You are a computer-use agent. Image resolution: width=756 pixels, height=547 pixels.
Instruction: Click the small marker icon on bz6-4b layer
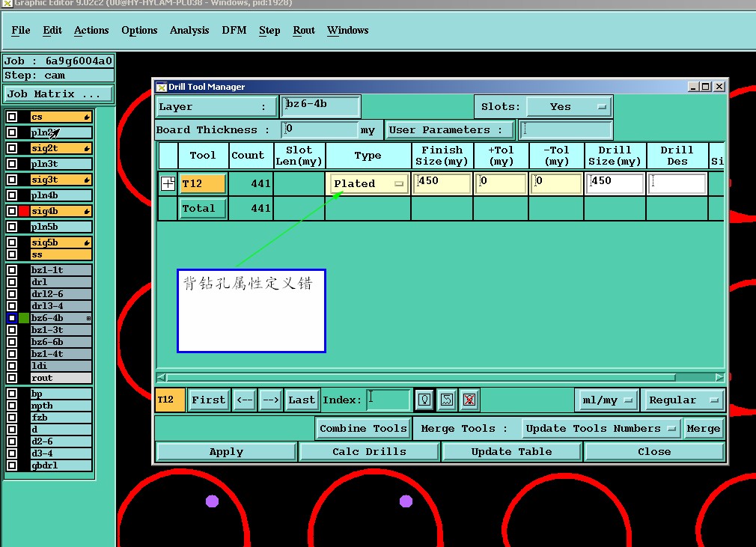(x=88, y=318)
